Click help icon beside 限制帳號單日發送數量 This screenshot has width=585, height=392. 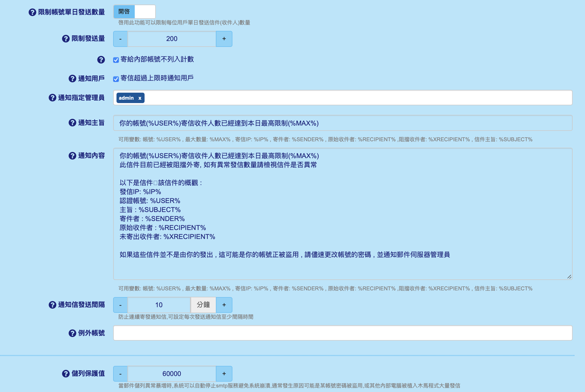click(x=32, y=12)
